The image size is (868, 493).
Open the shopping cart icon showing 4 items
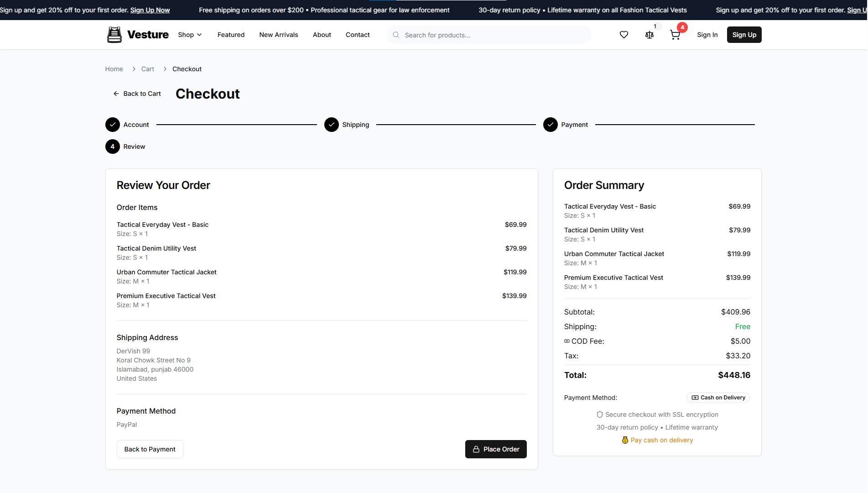[x=676, y=34]
